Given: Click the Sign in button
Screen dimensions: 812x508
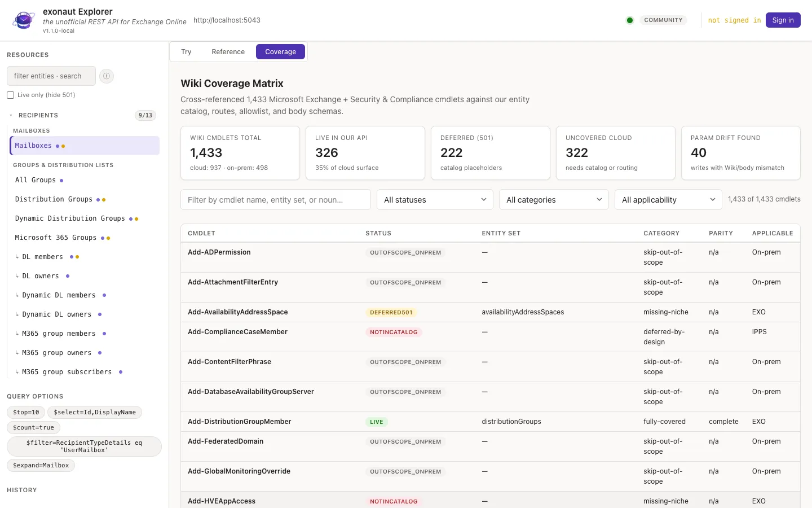Looking at the screenshot, I should [783, 20].
